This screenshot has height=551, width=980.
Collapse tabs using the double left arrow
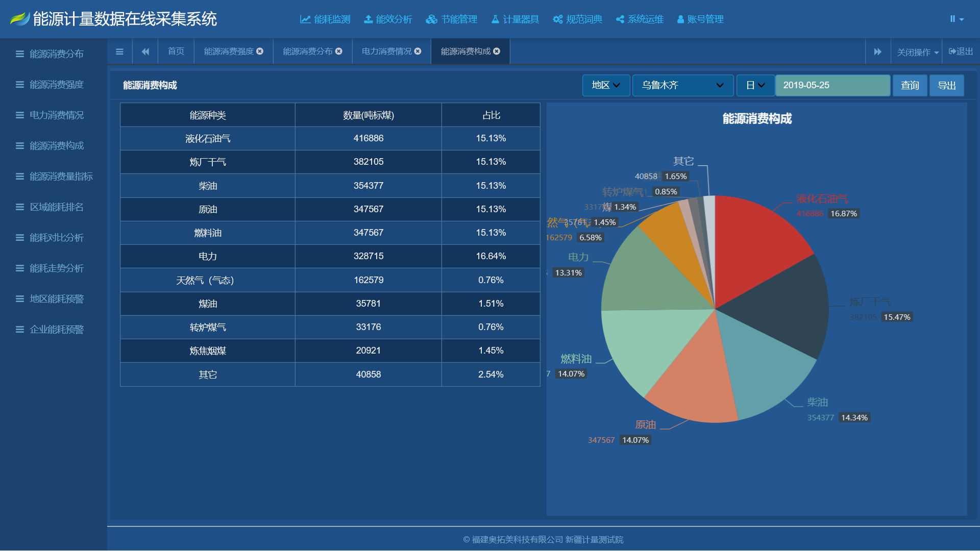pos(145,51)
